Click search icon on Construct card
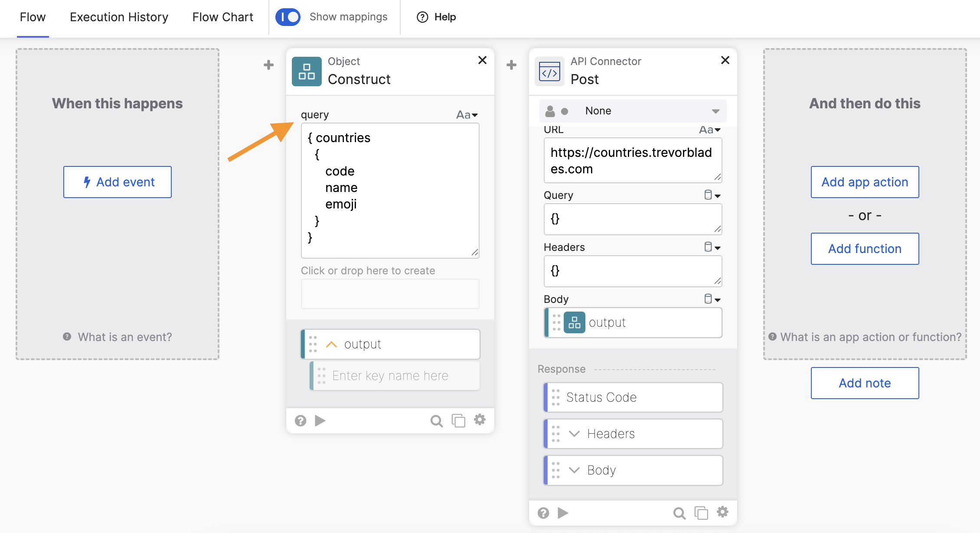Image resolution: width=980 pixels, height=533 pixels. pyautogui.click(x=436, y=421)
